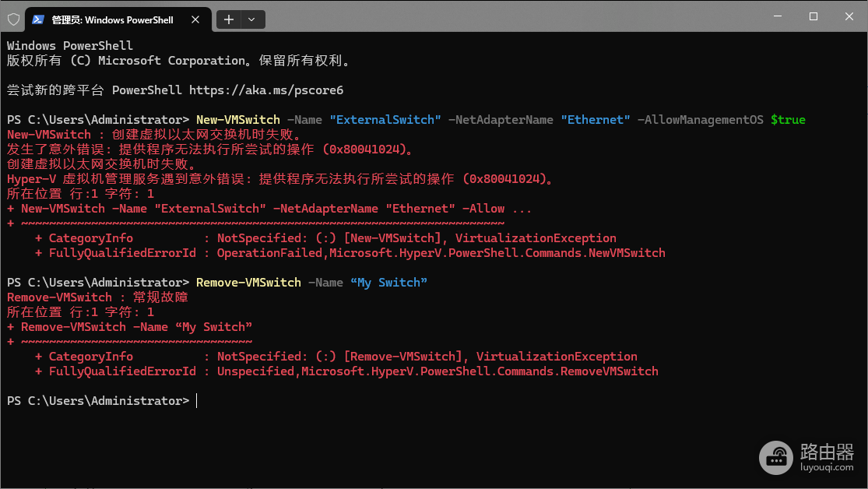Click the last empty PS prompt with cursor
868x489 pixels.
[102, 401]
